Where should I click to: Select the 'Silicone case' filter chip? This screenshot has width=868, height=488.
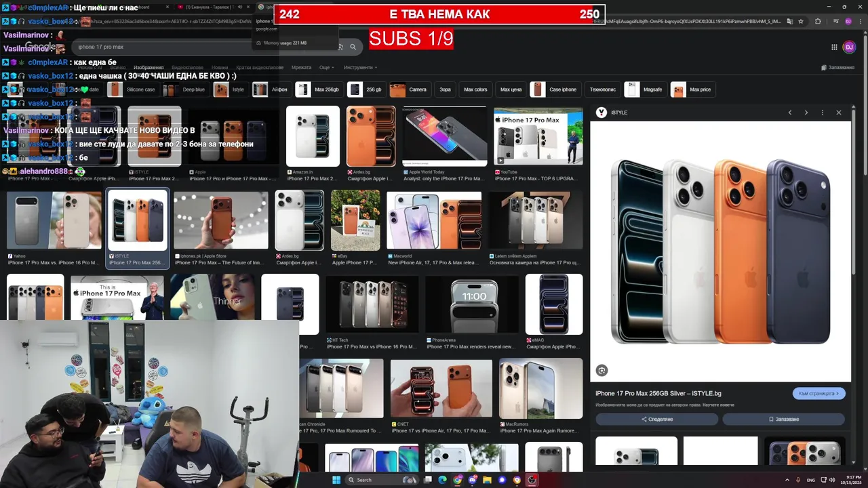133,89
